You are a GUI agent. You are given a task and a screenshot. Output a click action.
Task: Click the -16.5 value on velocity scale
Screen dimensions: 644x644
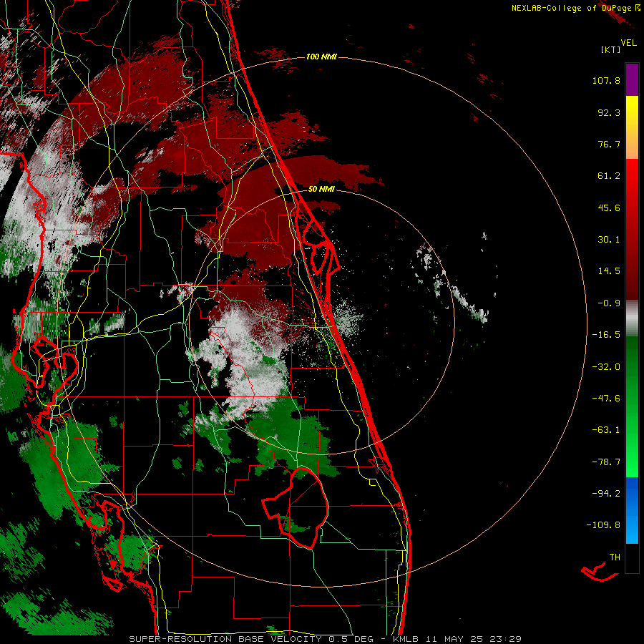[606, 335]
